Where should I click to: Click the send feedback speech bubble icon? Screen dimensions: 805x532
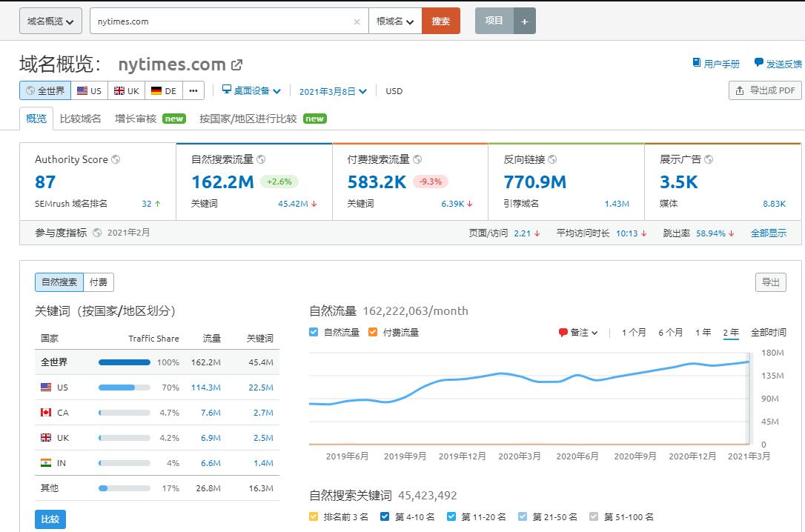pos(758,62)
